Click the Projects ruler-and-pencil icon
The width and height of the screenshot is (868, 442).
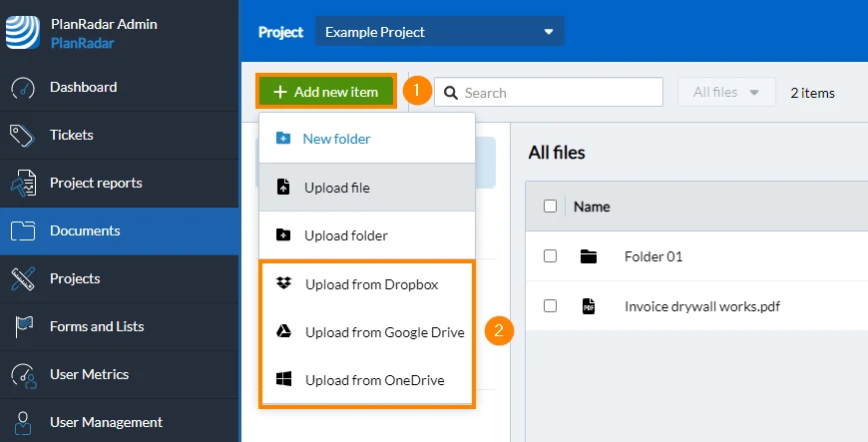pyautogui.click(x=23, y=278)
